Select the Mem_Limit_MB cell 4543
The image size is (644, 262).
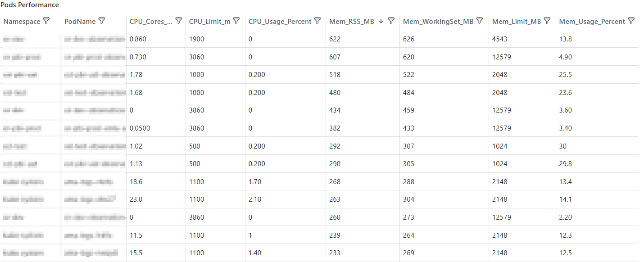[x=499, y=39]
